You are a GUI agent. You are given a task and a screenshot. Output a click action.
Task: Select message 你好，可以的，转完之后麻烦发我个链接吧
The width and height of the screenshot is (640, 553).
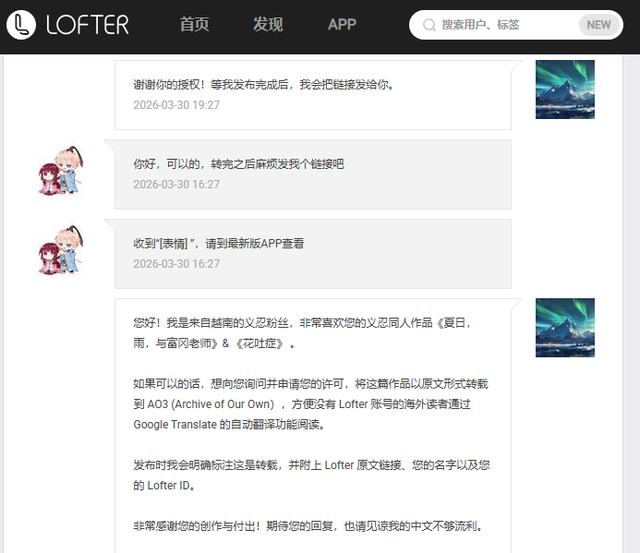point(239,164)
